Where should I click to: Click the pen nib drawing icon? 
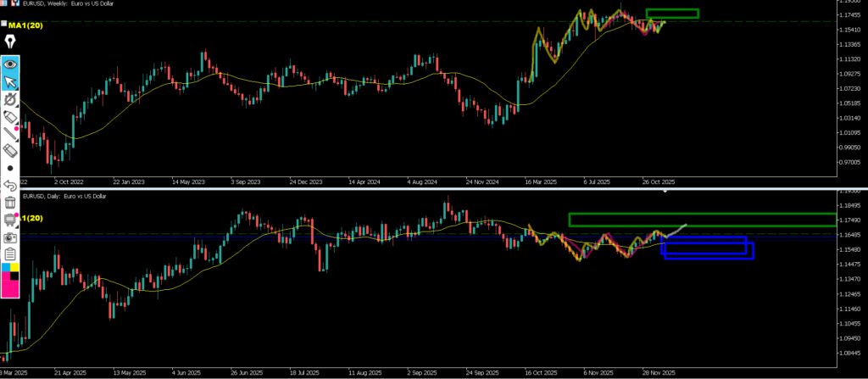[x=10, y=42]
